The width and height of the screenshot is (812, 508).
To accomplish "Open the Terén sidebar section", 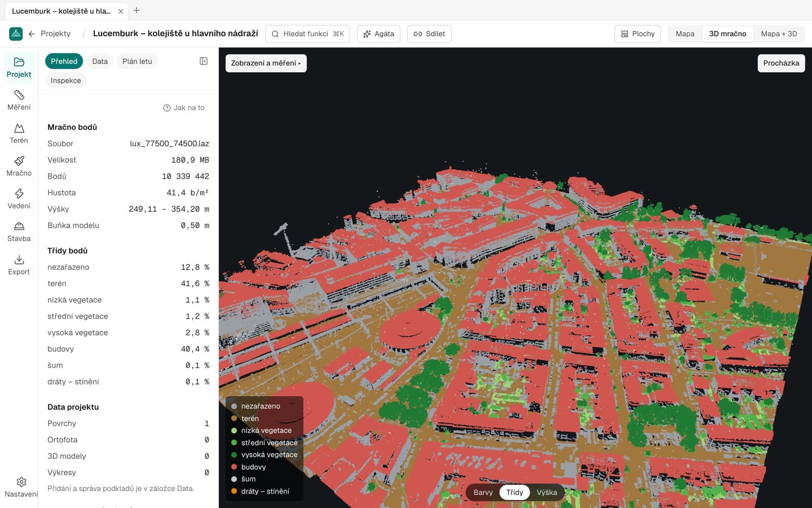I will (19, 134).
